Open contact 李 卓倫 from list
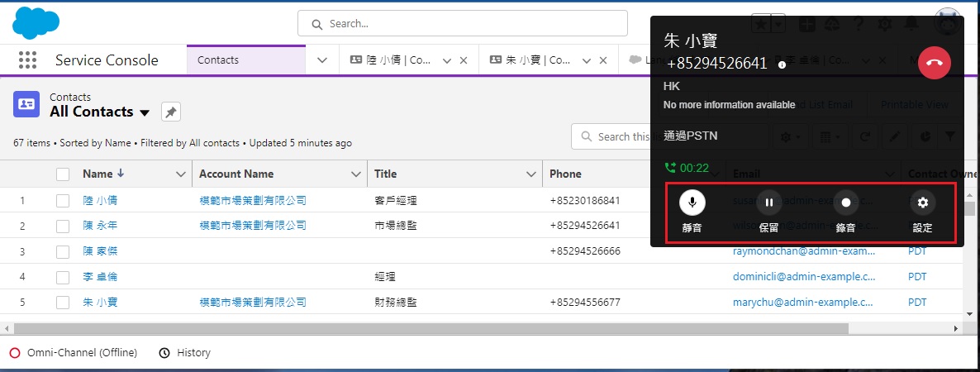Viewport: 980px width, 372px height. [100, 277]
